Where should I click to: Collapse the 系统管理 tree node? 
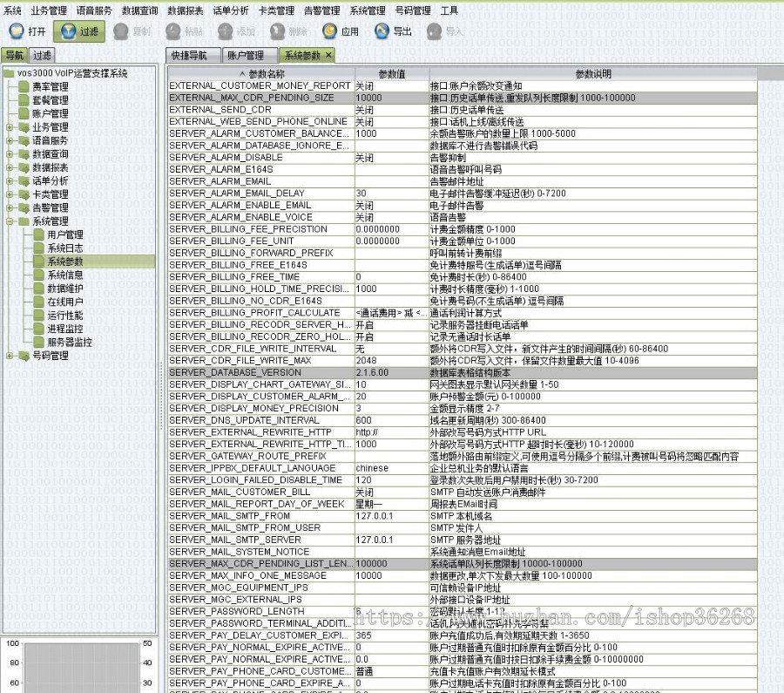coord(10,221)
